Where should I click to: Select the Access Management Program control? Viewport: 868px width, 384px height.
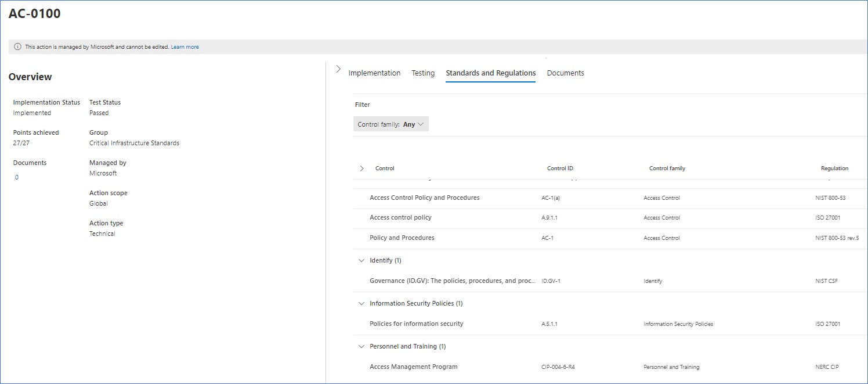(414, 367)
